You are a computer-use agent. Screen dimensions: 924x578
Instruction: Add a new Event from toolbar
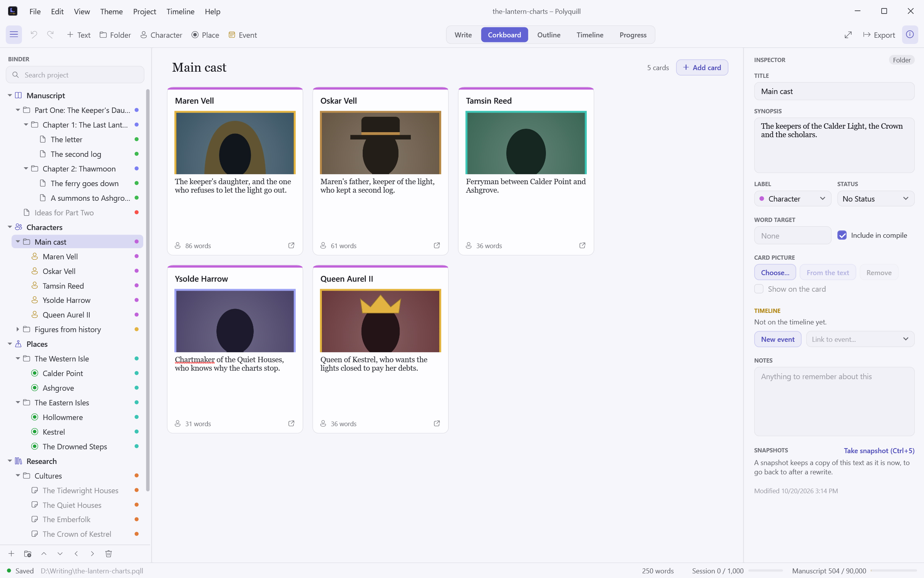243,35
